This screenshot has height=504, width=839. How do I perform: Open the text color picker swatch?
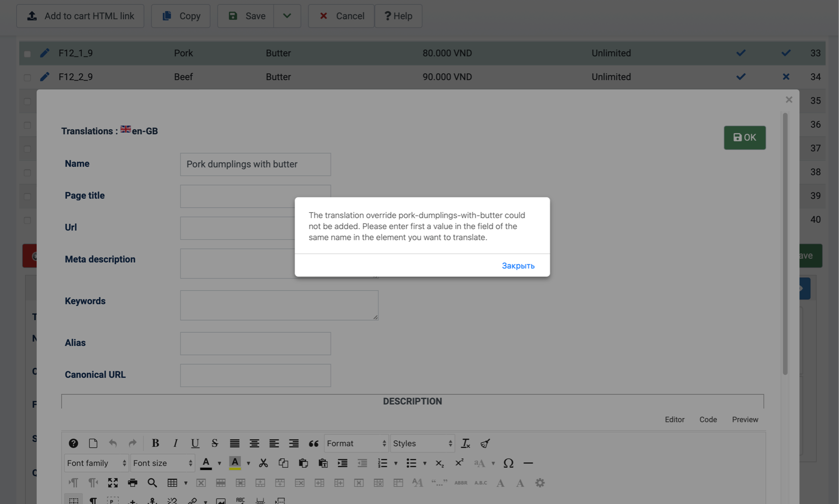(x=206, y=463)
